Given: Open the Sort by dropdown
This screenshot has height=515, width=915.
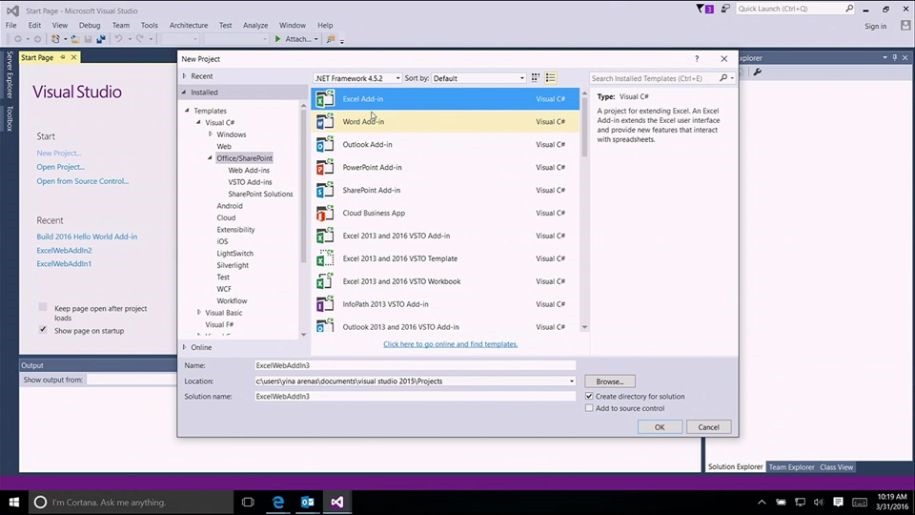Looking at the screenshot, I should [478, 78].
